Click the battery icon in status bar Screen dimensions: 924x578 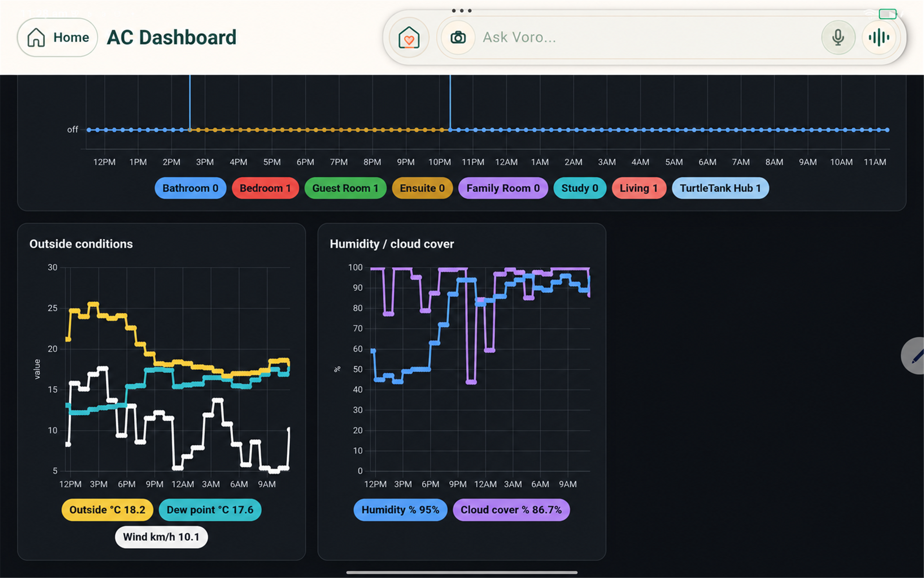pyautogui.click(x=887, y=14)
